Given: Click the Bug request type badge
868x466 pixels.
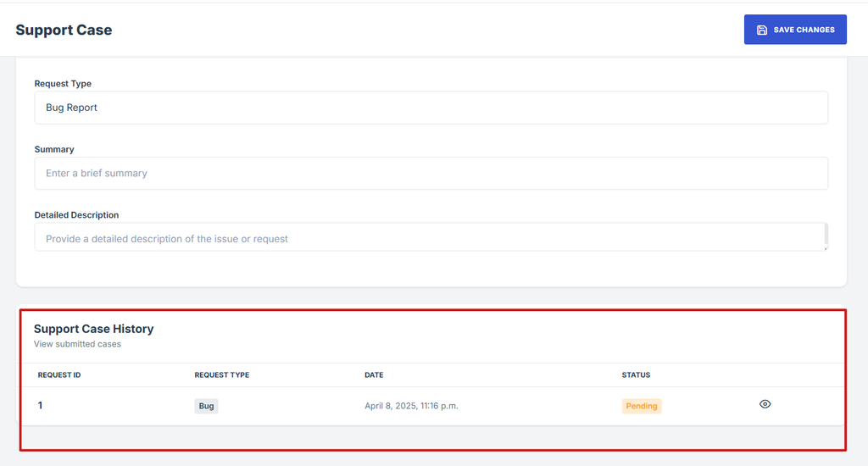Looking at the screenshot, I should (206, 406).
